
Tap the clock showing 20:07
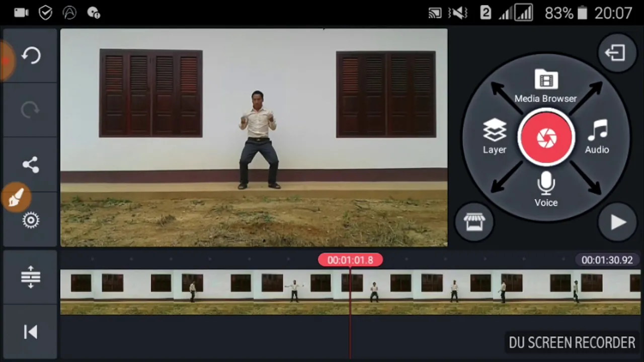tap(613, 13)
